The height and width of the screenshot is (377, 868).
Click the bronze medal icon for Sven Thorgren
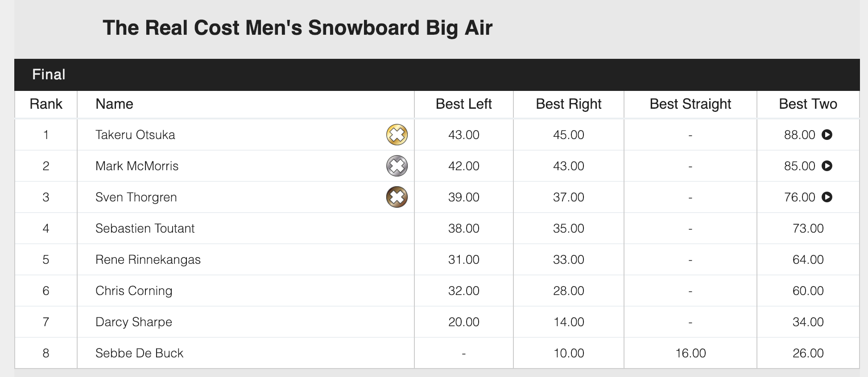tap(397, 197)
